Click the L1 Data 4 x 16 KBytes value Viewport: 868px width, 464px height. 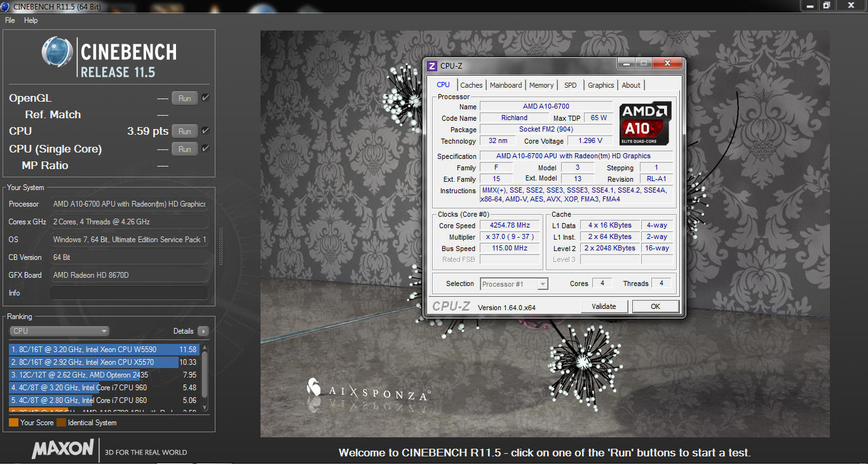click(x=610, y=226)
